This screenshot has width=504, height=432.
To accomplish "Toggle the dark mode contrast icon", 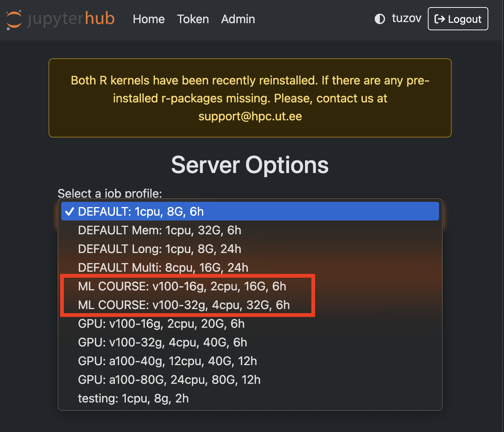I will (380, 19).
